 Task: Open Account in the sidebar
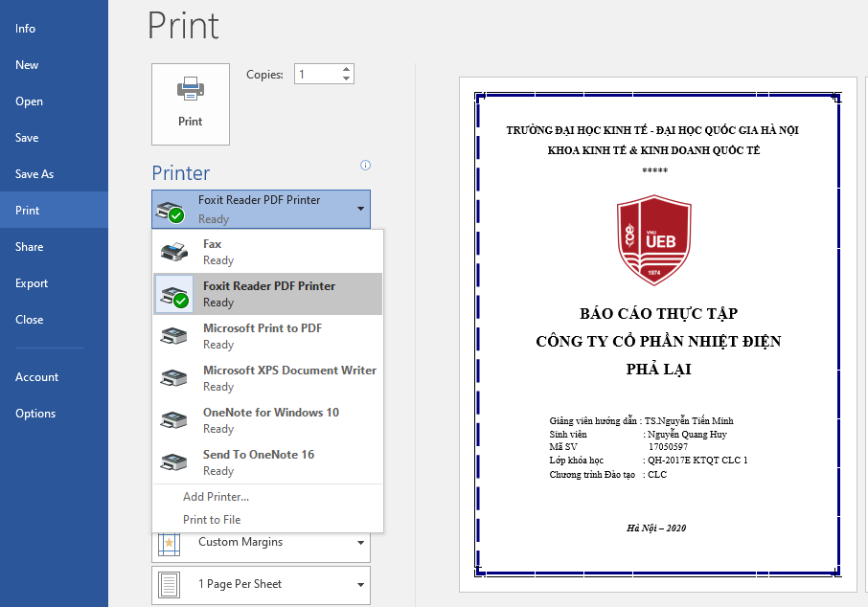pos(54,377)
